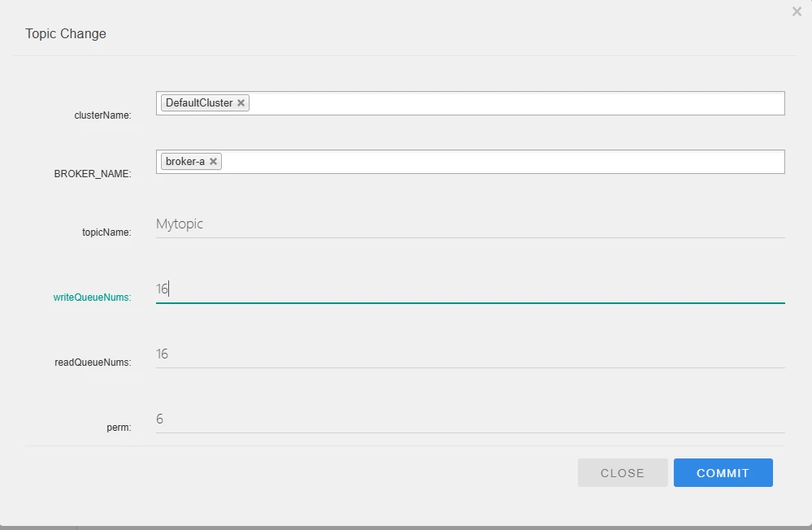The image size is (812, 530).
Task: Click the perm label
Action: pos(119,428)
